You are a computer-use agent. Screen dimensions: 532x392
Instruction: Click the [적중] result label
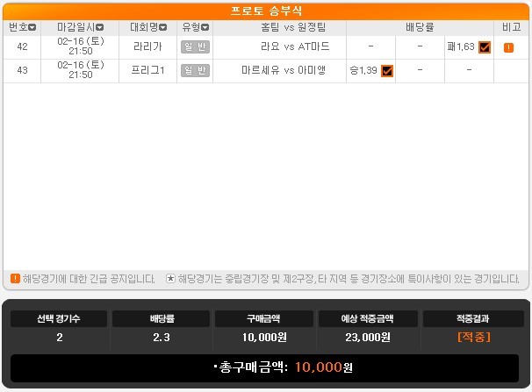click(474, 337)
